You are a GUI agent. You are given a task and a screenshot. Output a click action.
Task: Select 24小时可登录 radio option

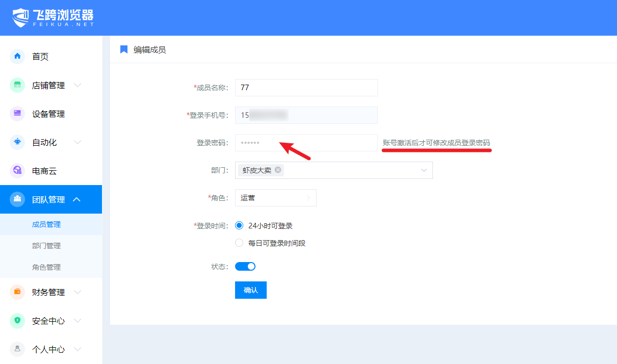239,226
